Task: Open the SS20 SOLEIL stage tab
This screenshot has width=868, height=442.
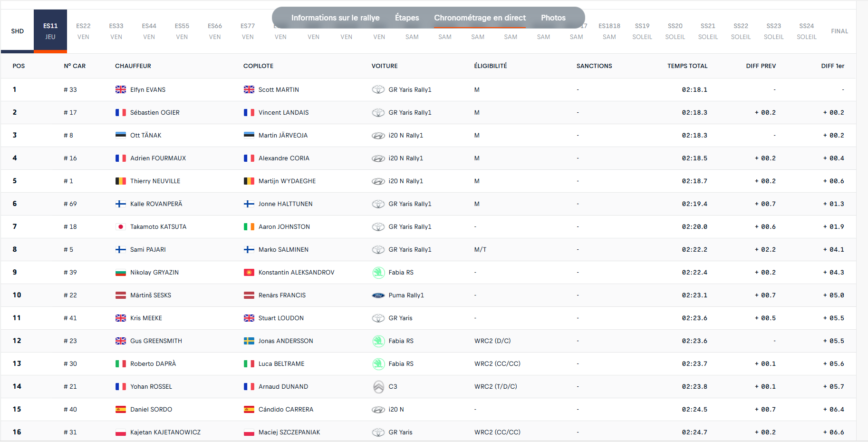Action: (x=675, y=31)
